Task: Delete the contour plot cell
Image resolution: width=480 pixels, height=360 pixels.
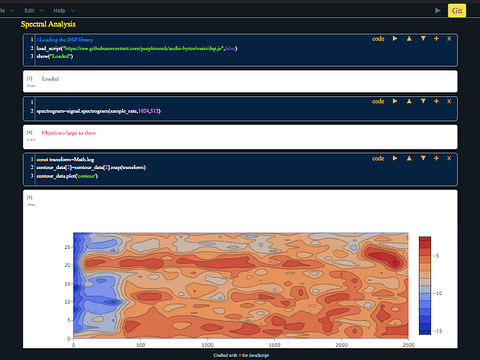Action: 449,158
